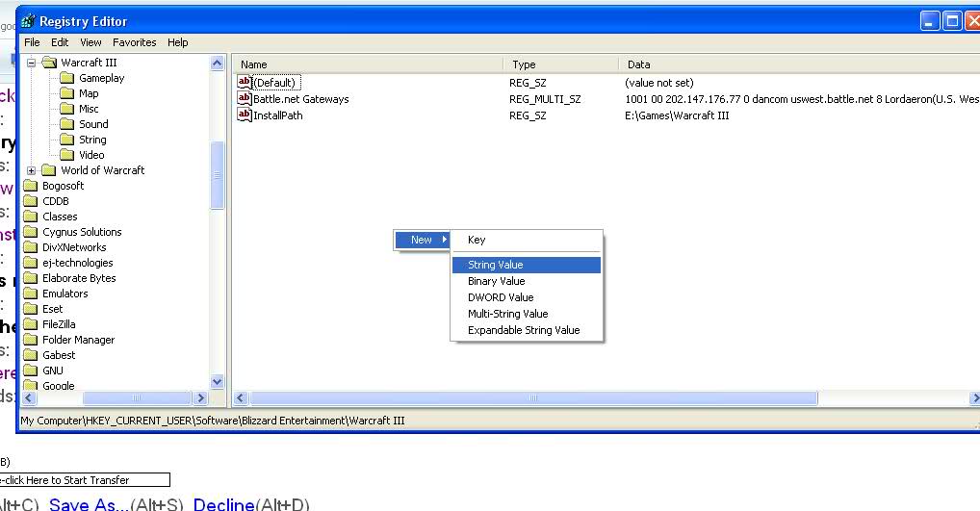This screenshot has width=980, height=511.
Task: Click the Eset folder icon
Action: [30, 309]
